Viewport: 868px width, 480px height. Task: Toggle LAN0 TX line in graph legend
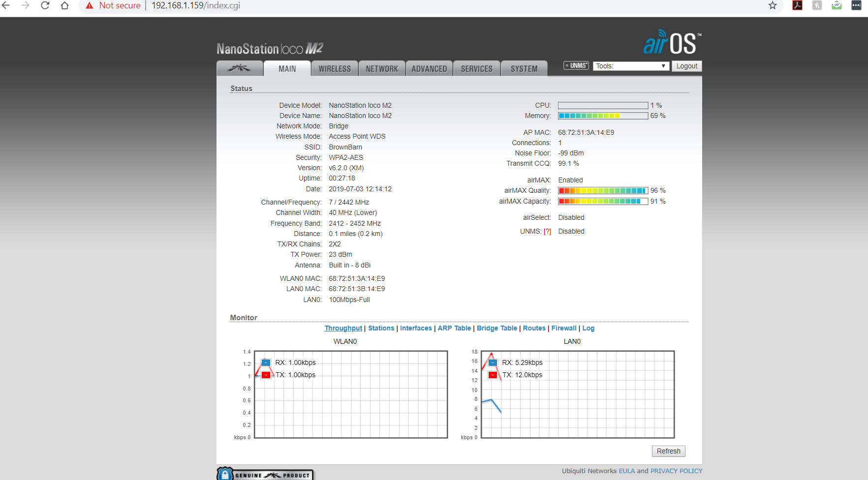click(493, 375)
